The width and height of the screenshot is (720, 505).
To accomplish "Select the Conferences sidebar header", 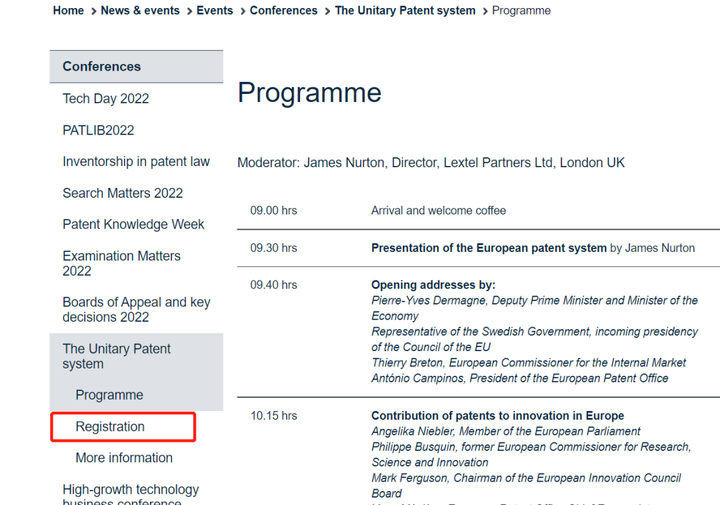I will (136, 67).
